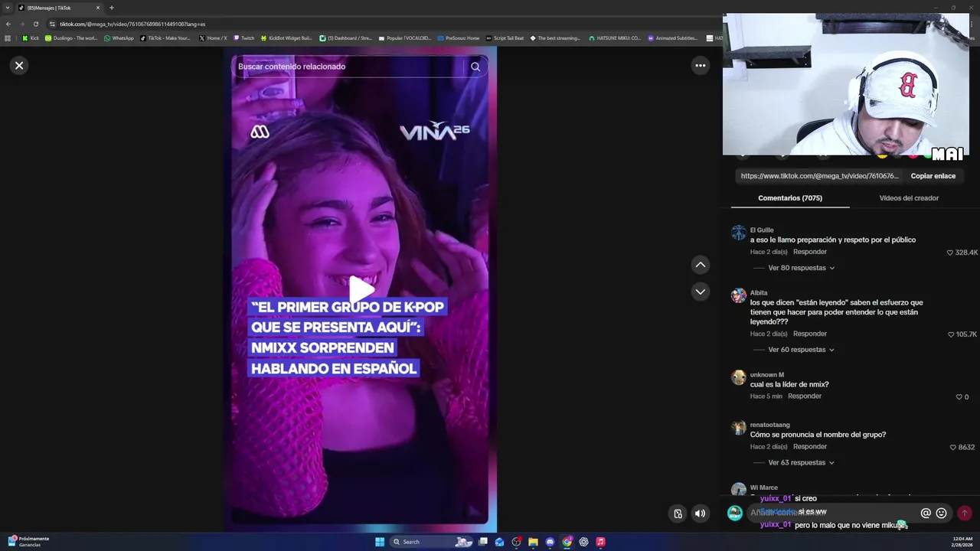Switch to Comentarios (7075) tab
980x551 pixels.
790,198
